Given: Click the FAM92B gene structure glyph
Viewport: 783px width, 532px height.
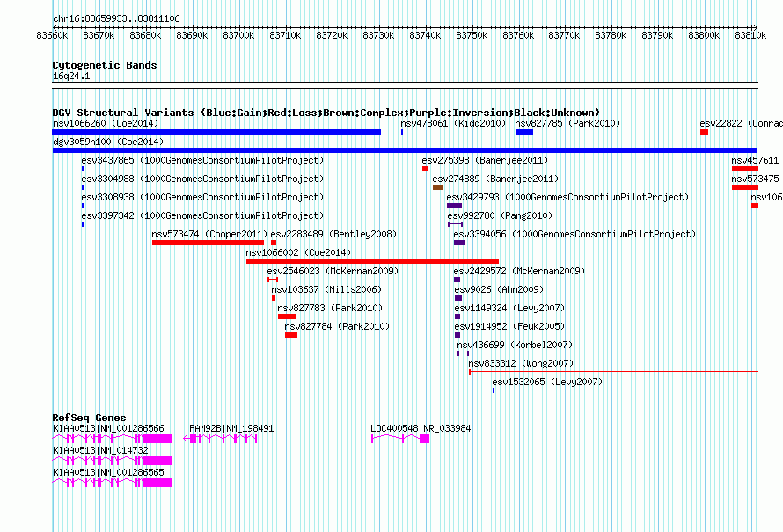Looking at the screenshot, I should [x=220, y=439].
